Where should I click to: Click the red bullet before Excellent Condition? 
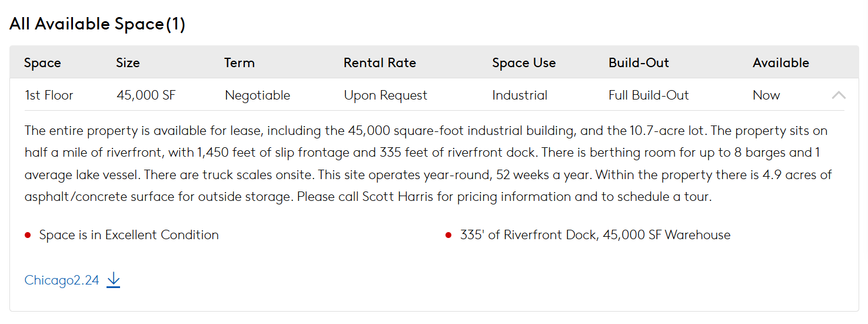28,236
